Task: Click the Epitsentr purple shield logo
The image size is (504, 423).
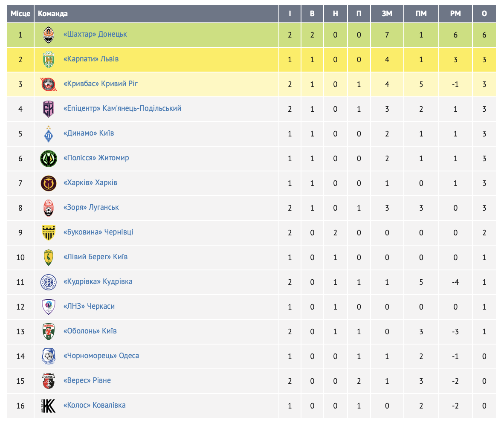Action: tap(49, 109)
